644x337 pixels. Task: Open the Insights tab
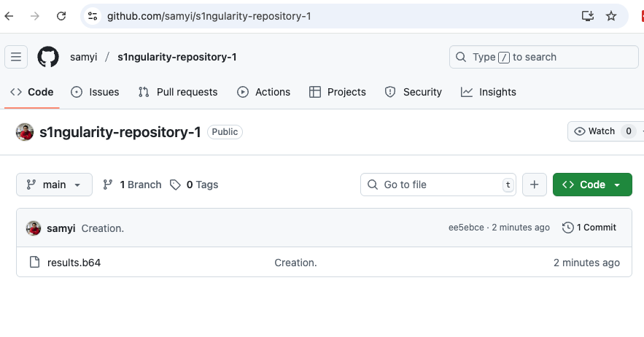coord(489,92)
